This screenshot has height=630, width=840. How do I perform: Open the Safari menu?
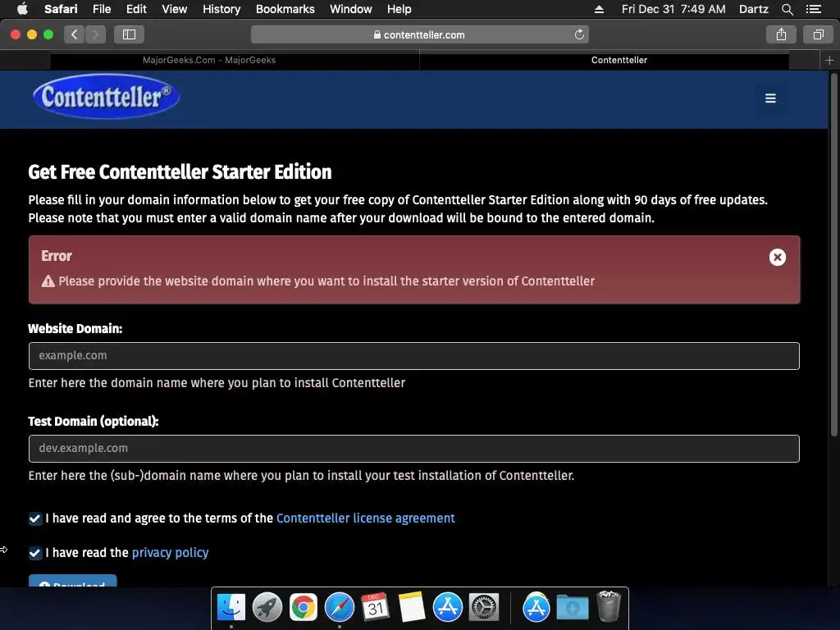[61, 8]
